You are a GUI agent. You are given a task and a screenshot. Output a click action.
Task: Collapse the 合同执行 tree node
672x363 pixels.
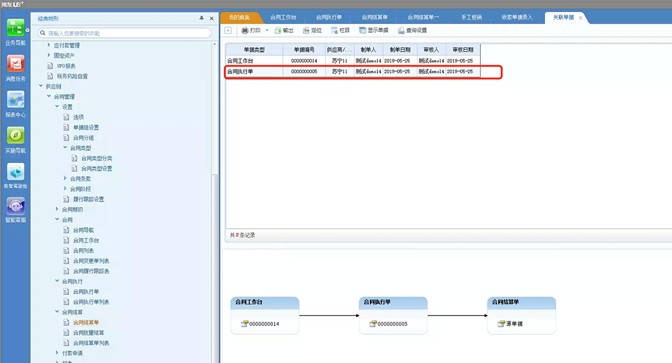pyautogui.click(x=57, y=282)
